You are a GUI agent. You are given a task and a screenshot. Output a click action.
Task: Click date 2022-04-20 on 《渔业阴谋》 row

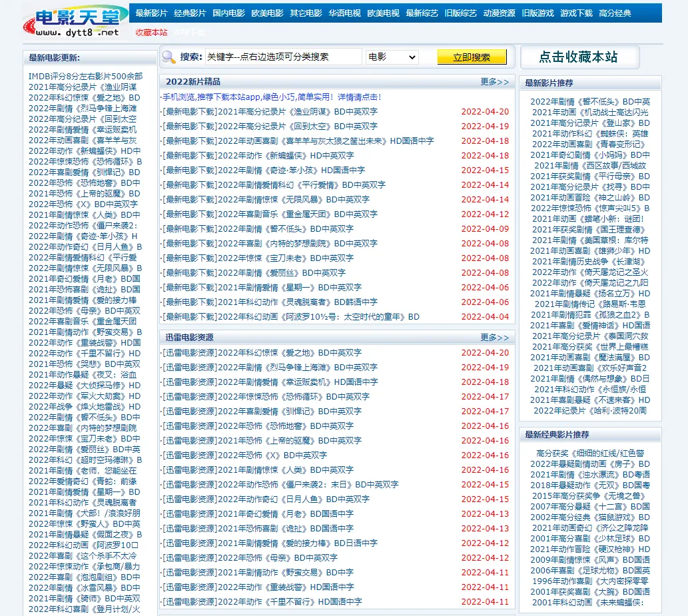pyautogui.click(x=485, y=112)
